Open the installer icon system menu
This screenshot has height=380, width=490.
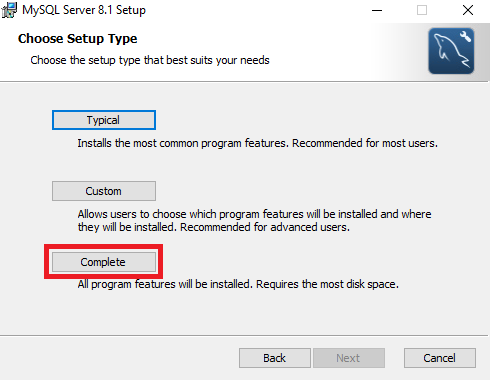click(x=9, y=10)
